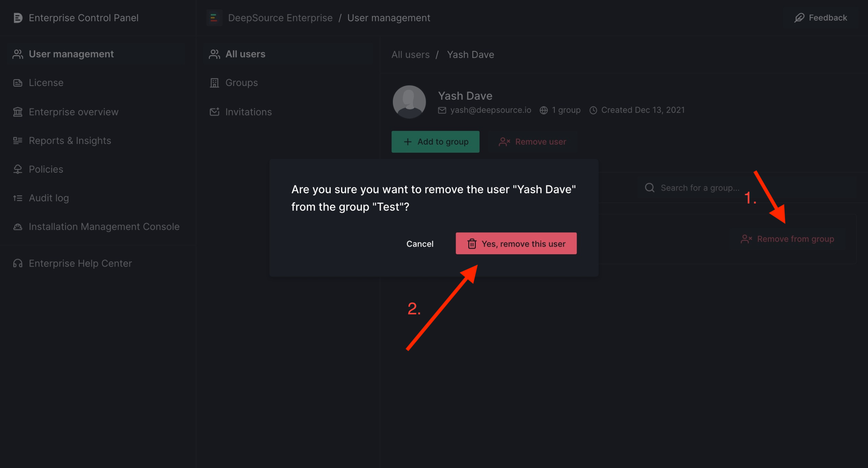Select the License sidebar item
Image resolution: width=868 pixels, height=468 pixels.
click(46, 82)
